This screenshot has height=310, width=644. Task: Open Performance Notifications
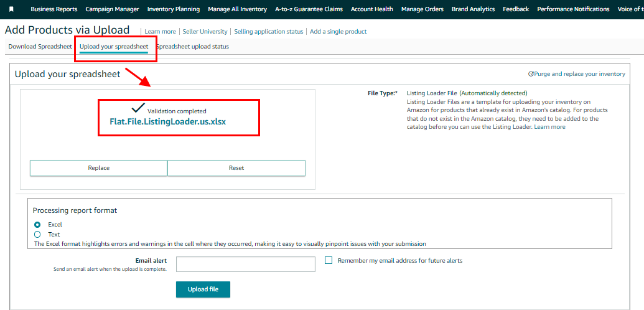click(x=573, y=9)
